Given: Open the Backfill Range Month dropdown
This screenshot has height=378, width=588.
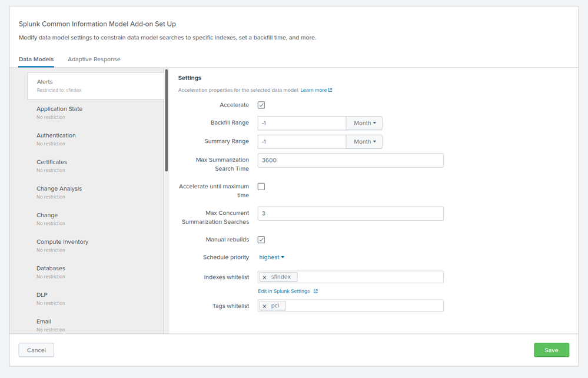Looking at the screenshot, I should pyautogui.click(x=364, y=123).
